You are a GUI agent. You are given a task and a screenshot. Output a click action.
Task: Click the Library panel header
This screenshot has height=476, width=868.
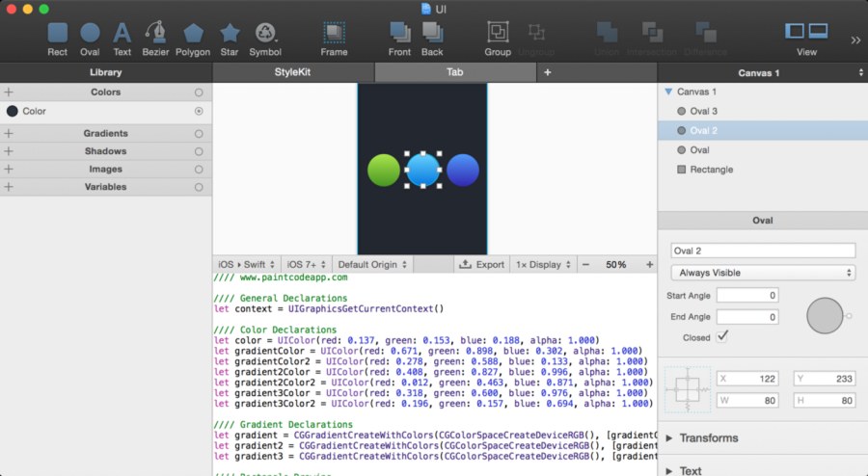coord(105,72)
